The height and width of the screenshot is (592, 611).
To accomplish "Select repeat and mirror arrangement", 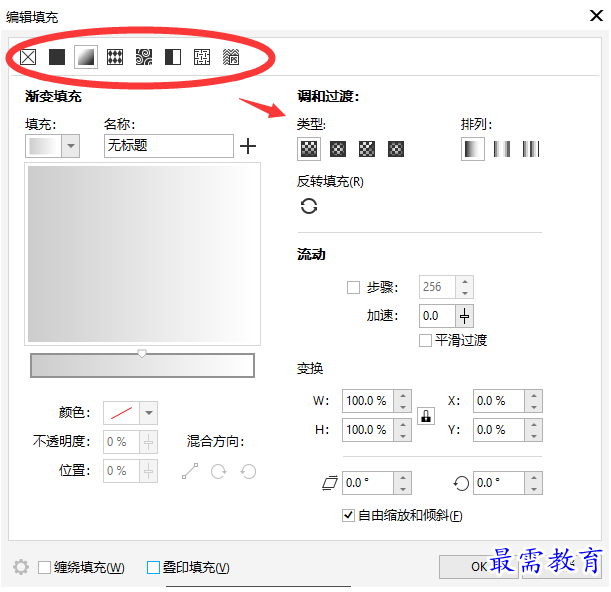I will tap(502, 149).
